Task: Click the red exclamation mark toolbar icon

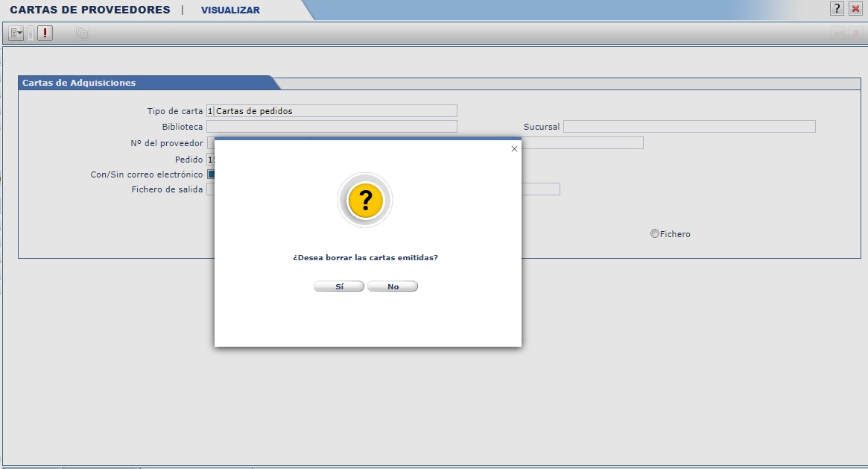Action: 45,34
